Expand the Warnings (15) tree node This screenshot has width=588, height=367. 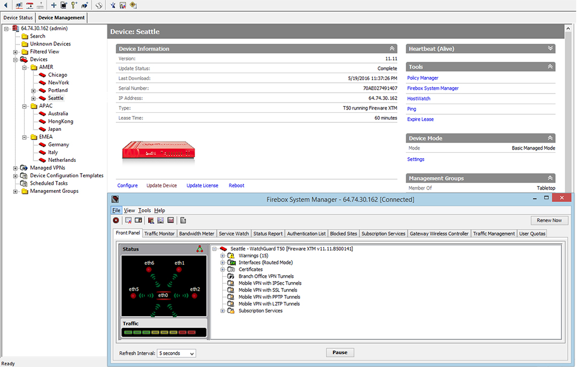[223, 256]
